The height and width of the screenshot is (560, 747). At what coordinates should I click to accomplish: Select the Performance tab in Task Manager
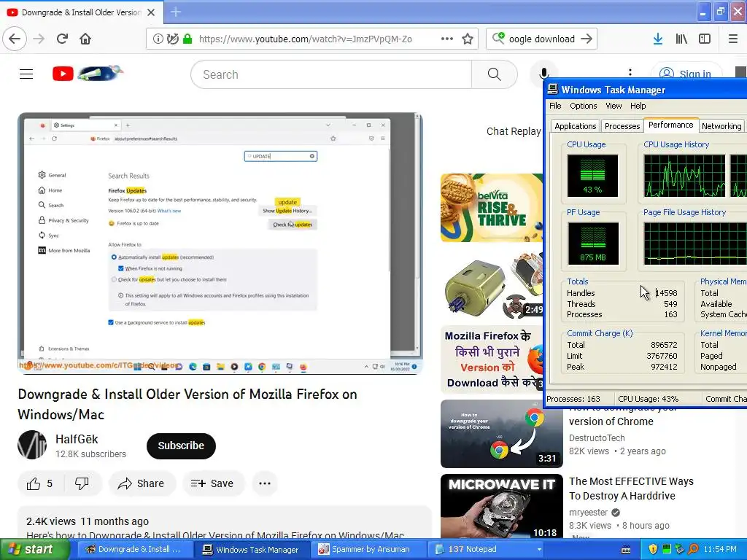tap(671, 125)
